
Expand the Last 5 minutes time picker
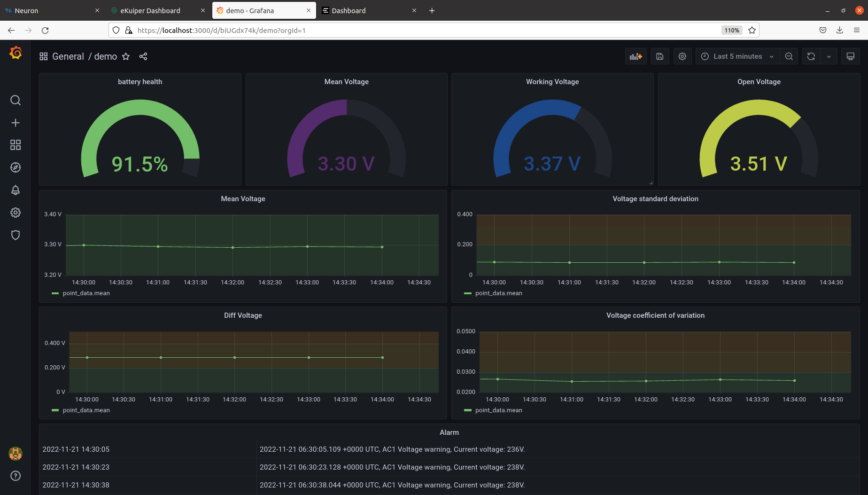pos(737,56)
